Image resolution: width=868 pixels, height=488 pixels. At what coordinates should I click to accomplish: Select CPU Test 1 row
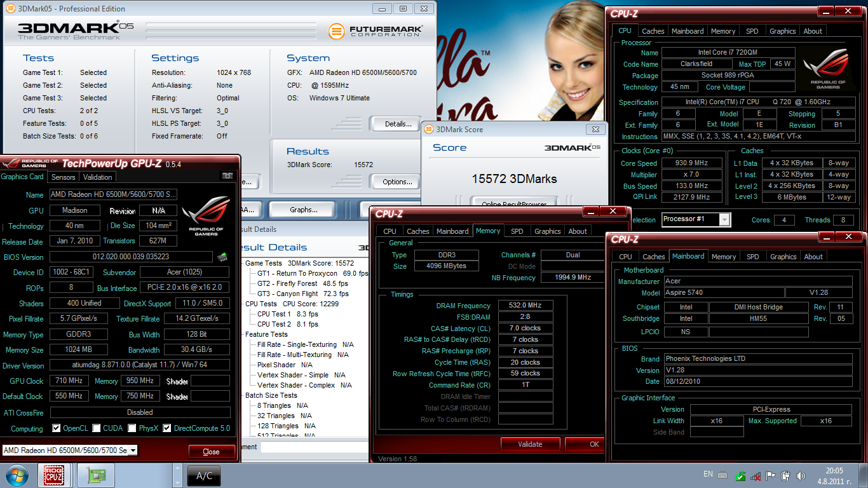[x=288, y=314]
